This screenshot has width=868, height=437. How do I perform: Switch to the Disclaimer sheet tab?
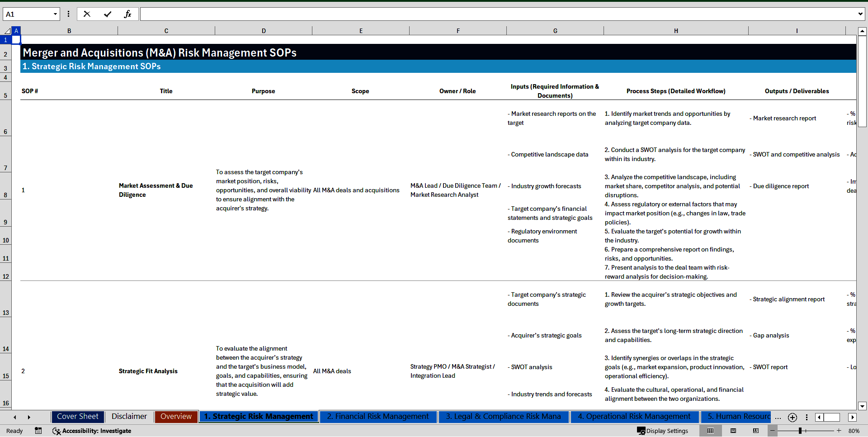[x=129, y=416]
